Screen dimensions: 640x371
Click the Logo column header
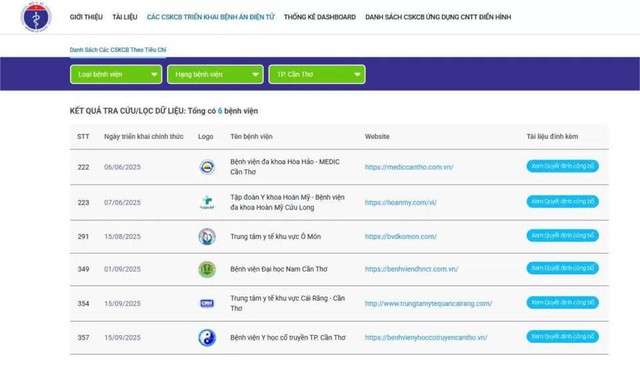(205, 136)
